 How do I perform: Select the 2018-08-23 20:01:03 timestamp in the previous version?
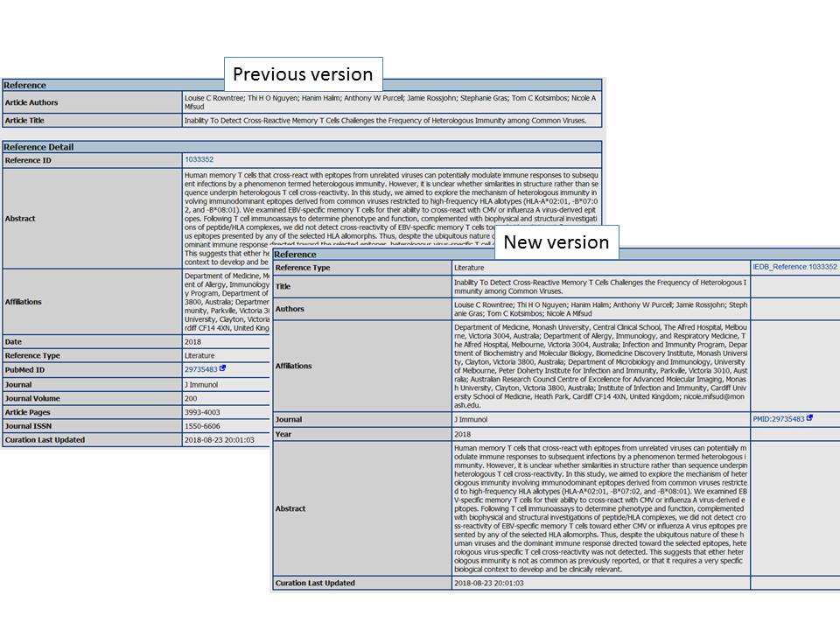click(220, 440)
